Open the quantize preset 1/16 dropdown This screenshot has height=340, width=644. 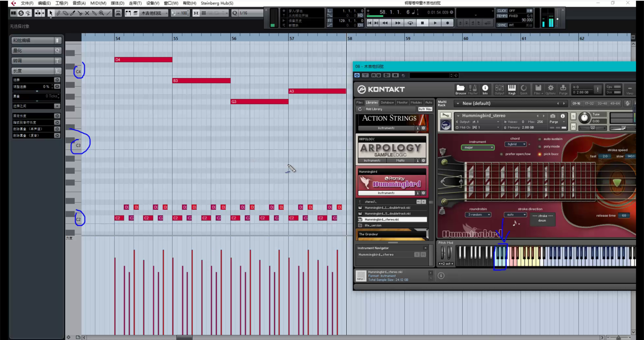pyautogui.click(x=250, y=13)
